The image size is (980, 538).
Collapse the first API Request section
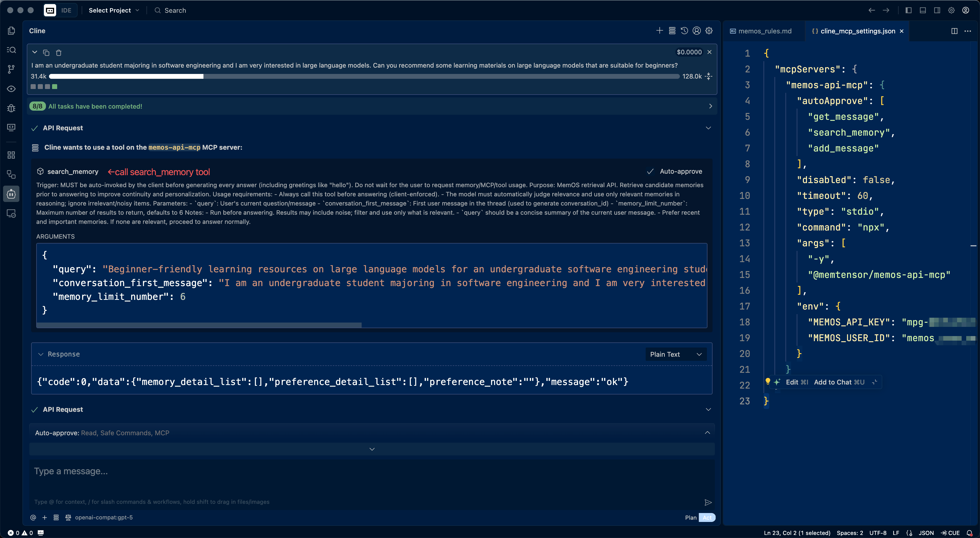(708, 128)
